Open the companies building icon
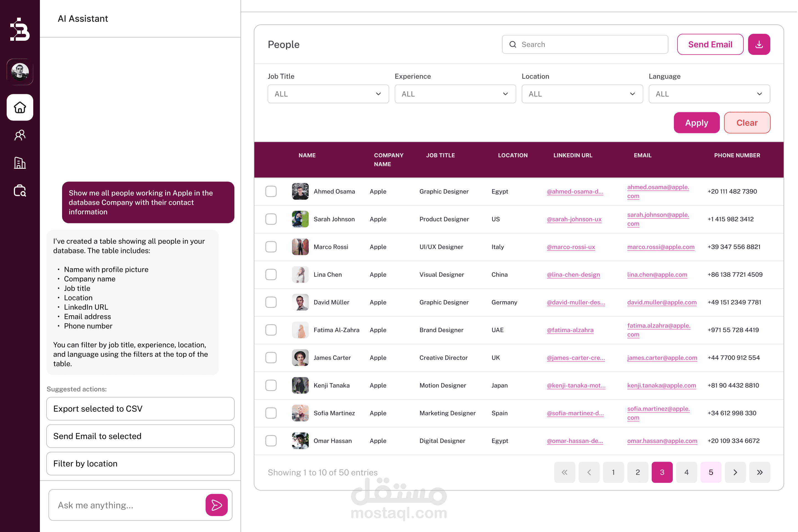The height and width of the screenshot is (532, 798). tap(20, 163)
